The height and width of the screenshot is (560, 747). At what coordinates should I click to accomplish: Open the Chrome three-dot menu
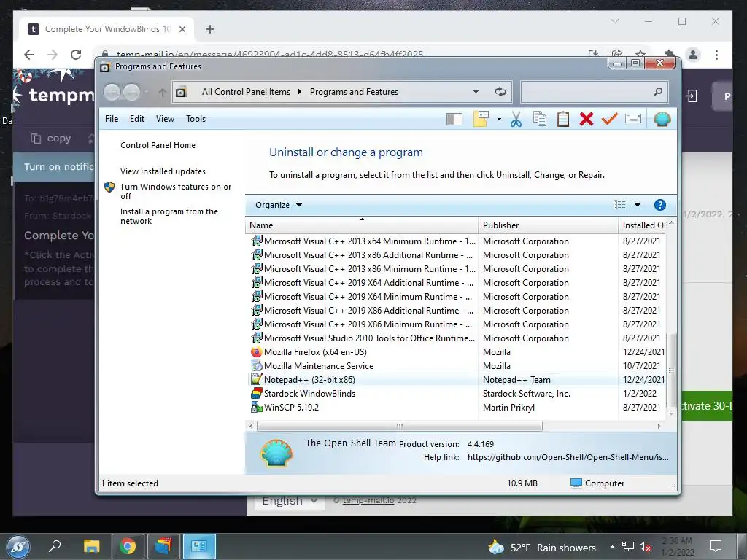(716, 55)
